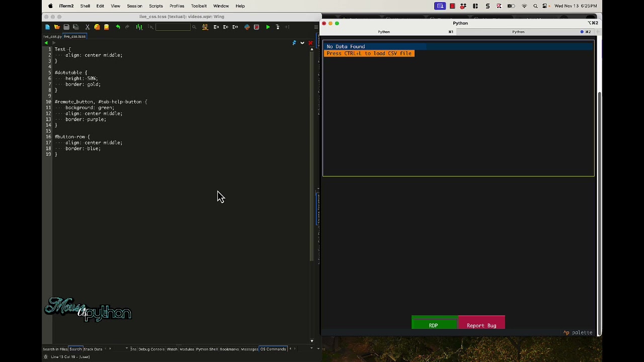Image resolution: width=644 pixels, height=362 pixels.
Task: Click the New File icon in Wing toolbar
Action: [47, 27]
